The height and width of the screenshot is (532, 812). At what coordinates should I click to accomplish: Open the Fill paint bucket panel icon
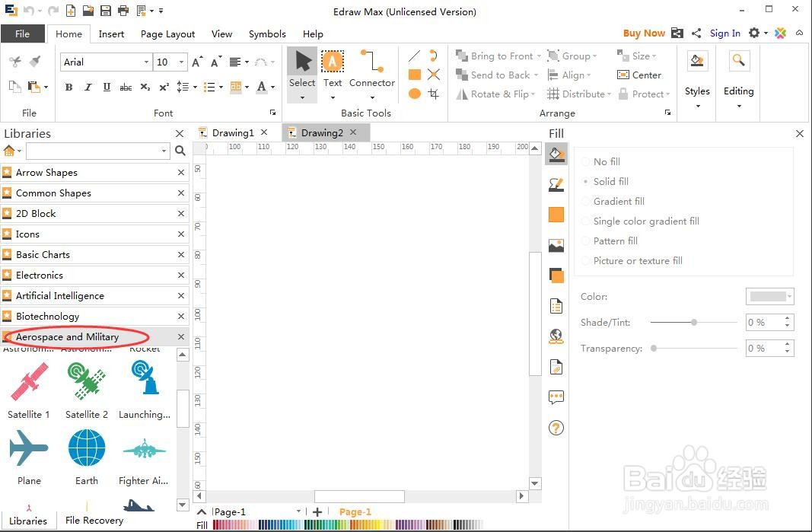pos(556,155)
